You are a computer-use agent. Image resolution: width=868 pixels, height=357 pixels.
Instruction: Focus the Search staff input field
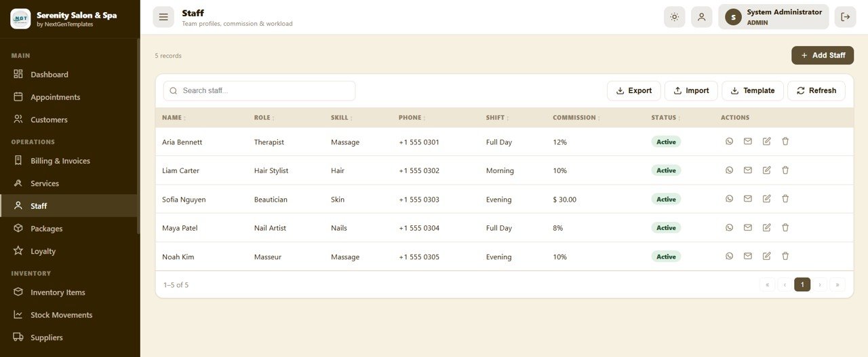click(259, 91)
